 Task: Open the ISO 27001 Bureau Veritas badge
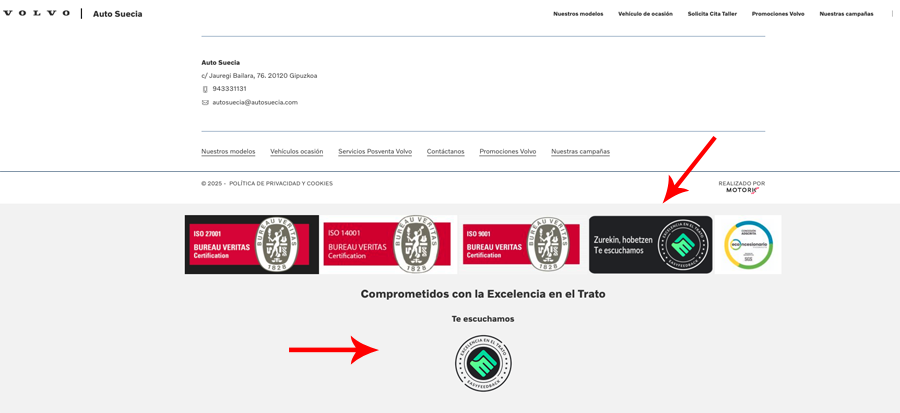251,244
